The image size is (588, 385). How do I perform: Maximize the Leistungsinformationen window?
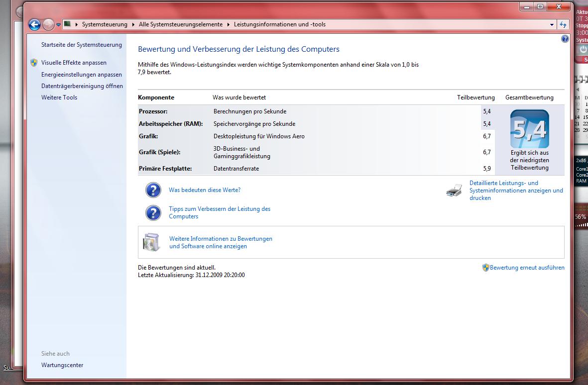[540, 7]
